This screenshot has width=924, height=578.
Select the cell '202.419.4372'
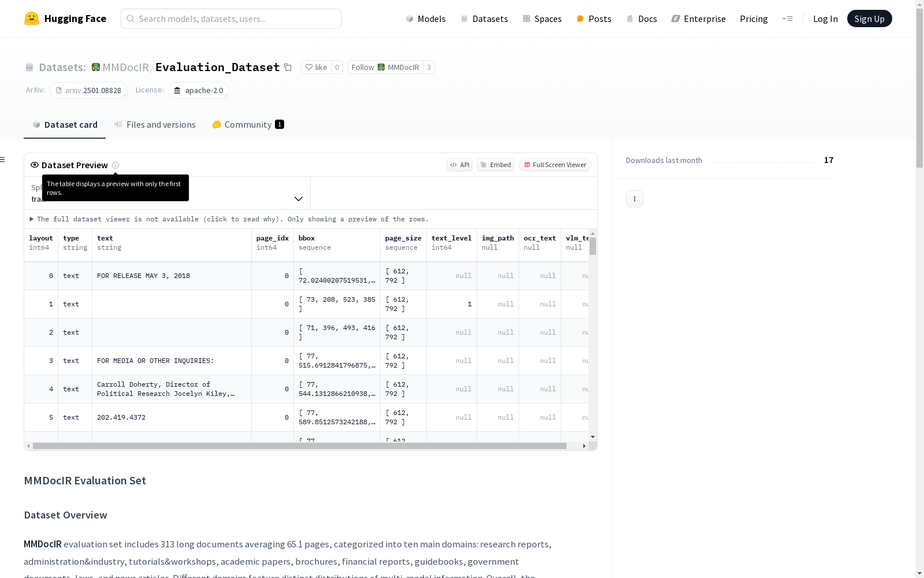click(172, 418)
